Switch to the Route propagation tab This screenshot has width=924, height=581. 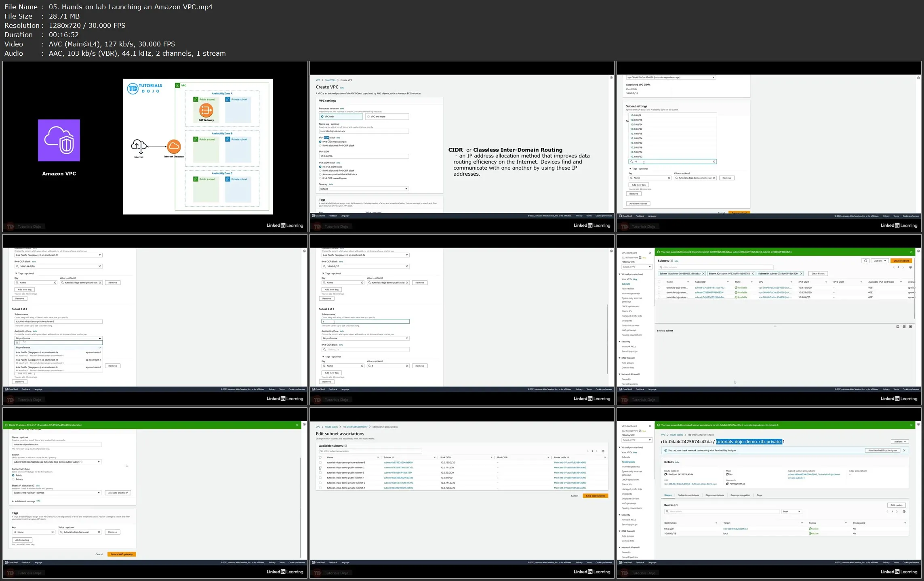740,495
